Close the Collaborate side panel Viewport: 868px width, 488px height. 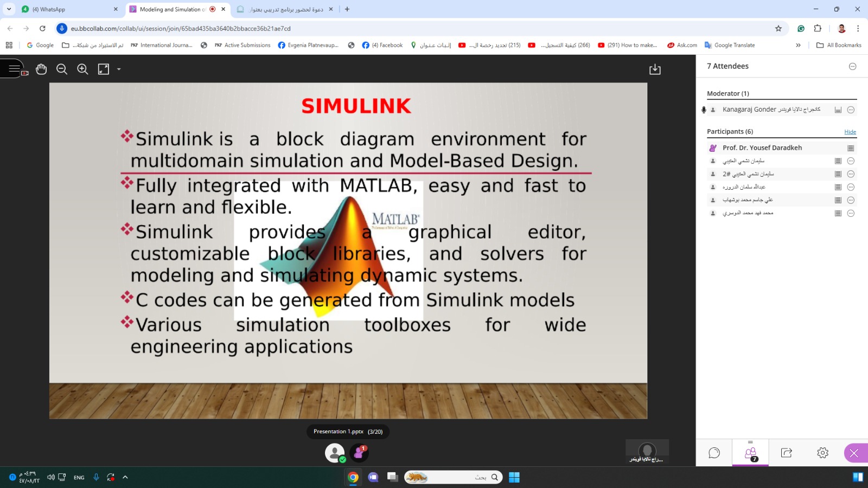click(x=854, y=453)
